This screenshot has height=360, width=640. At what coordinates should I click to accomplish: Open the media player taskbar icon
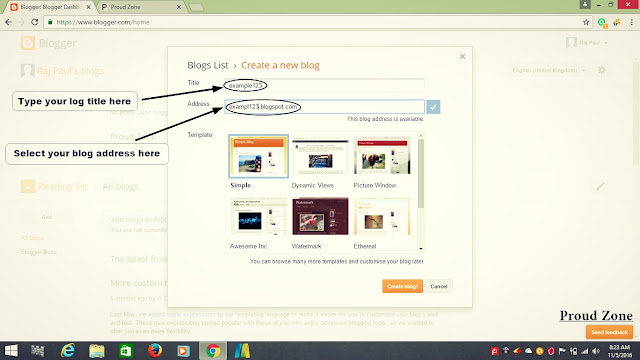pos(183,351)
